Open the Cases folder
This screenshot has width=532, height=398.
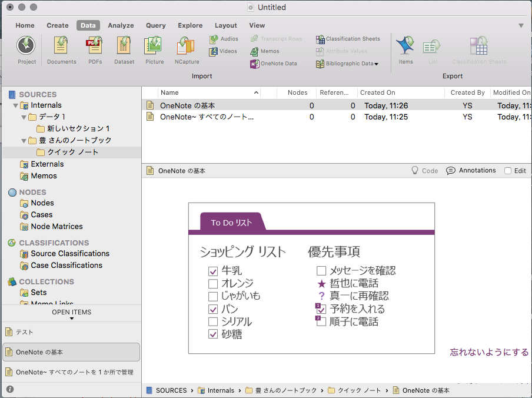[x=36, y=215]
